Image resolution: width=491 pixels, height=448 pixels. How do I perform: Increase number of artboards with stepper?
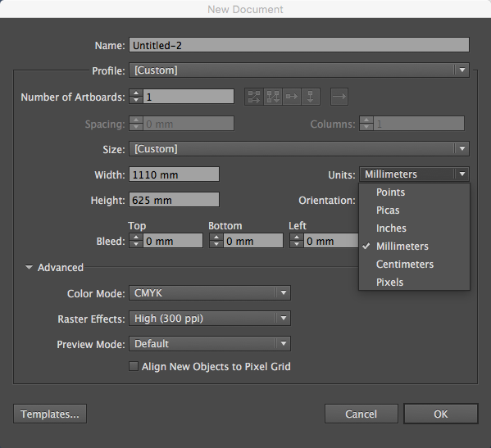click(x=136, y=93)
